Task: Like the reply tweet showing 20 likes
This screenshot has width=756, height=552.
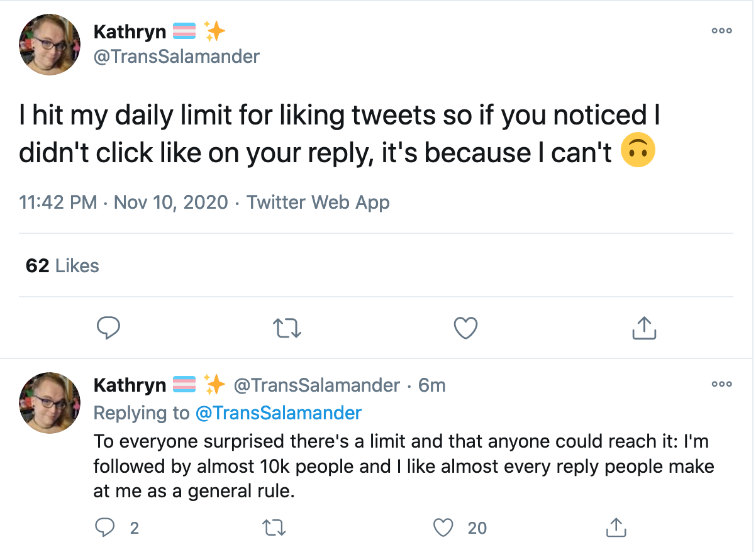Action: [460, 527]
